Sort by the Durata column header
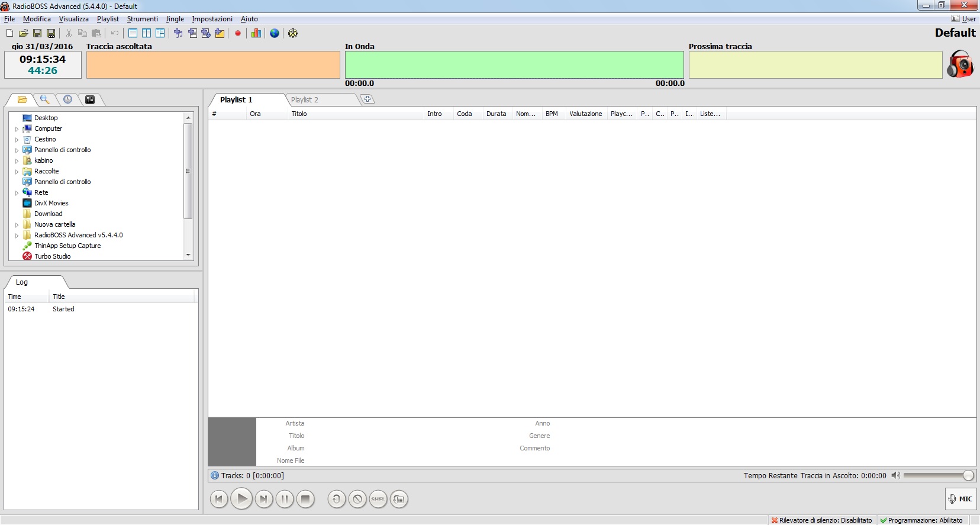The image size is (980, 525). tap(497, 114)
